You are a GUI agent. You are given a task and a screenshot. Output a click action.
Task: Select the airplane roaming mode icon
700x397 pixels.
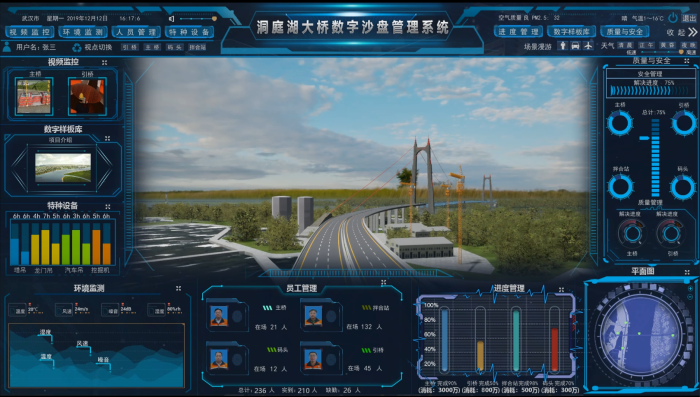pos(588,46)
